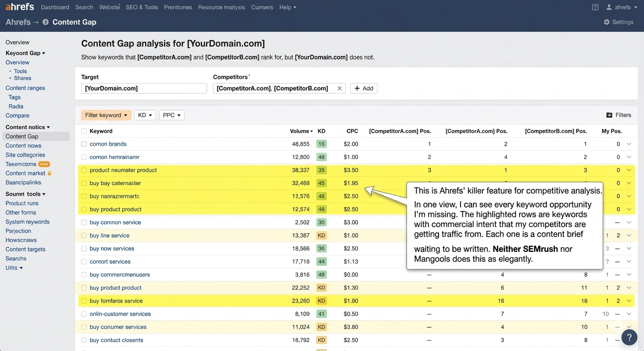Open the Cursers menu item
This screenshot has height=351, width=644.
pyautogui.click(x=262, y=7)
